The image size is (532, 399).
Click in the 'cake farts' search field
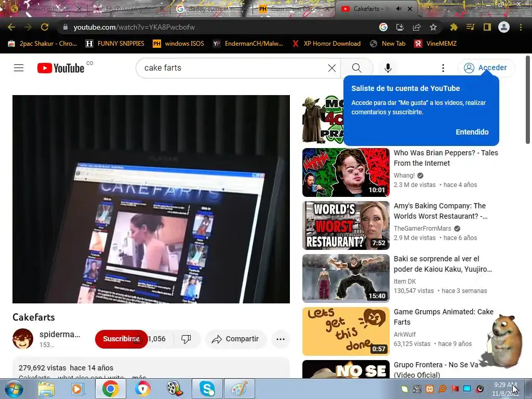(x=234, y=68)
